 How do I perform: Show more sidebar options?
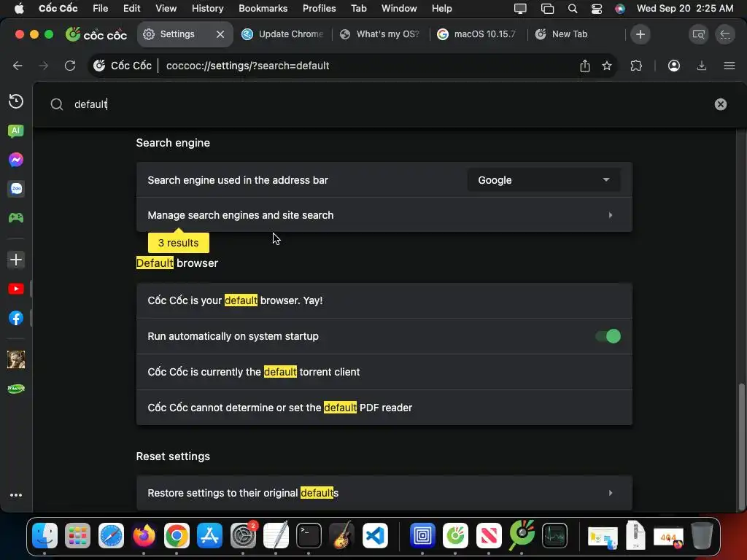[x=16, y=495]
